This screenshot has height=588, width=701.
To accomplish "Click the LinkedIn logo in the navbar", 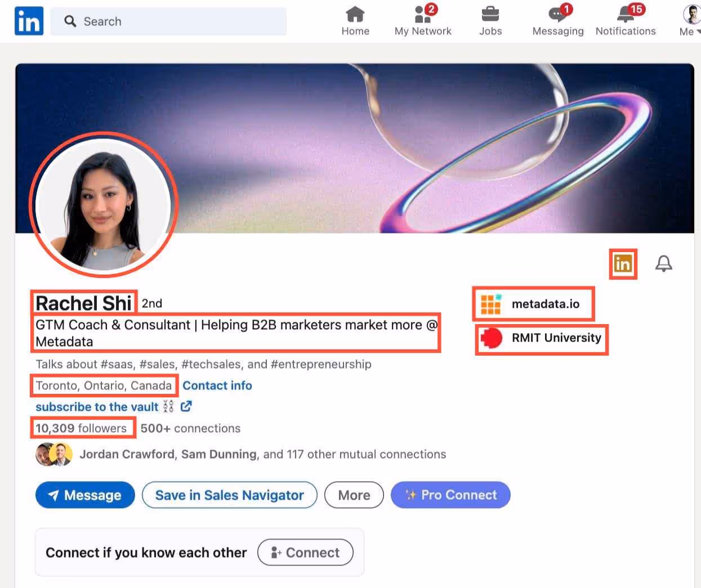I will (28, 20).
